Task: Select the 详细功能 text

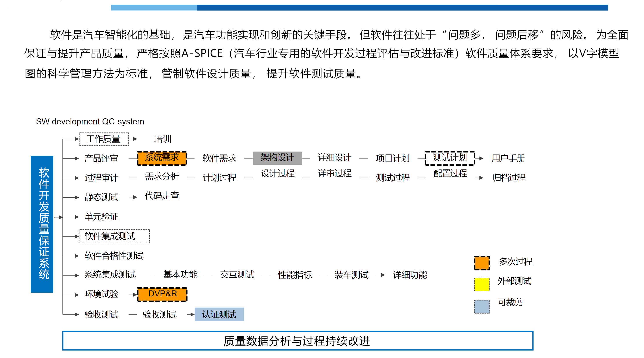Action: 410,275
